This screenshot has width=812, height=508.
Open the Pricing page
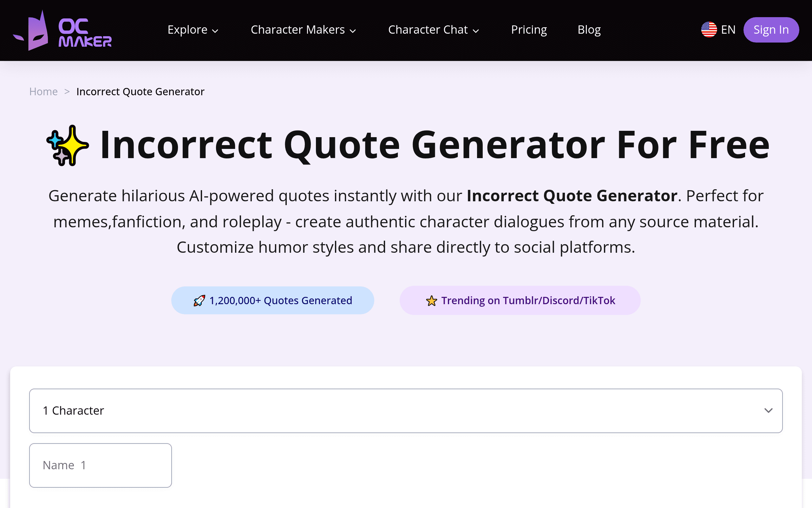click(529, 30)
